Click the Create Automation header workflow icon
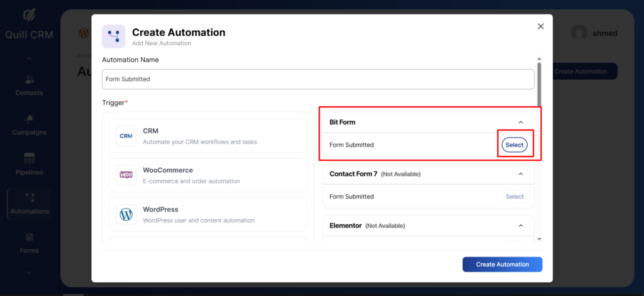This screenshot has width=644, height=296. click(114, 36)
